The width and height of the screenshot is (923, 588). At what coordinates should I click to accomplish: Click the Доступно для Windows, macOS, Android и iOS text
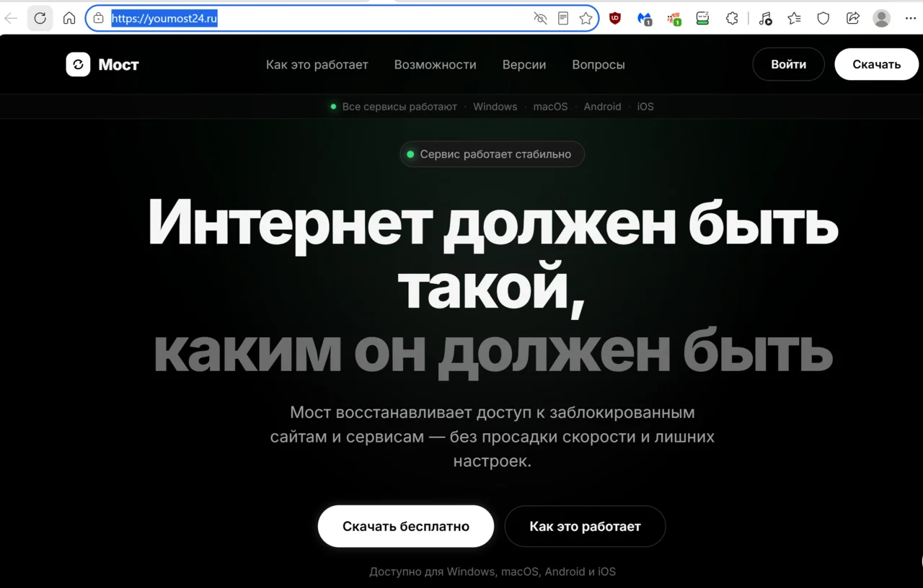coord(493,571)
